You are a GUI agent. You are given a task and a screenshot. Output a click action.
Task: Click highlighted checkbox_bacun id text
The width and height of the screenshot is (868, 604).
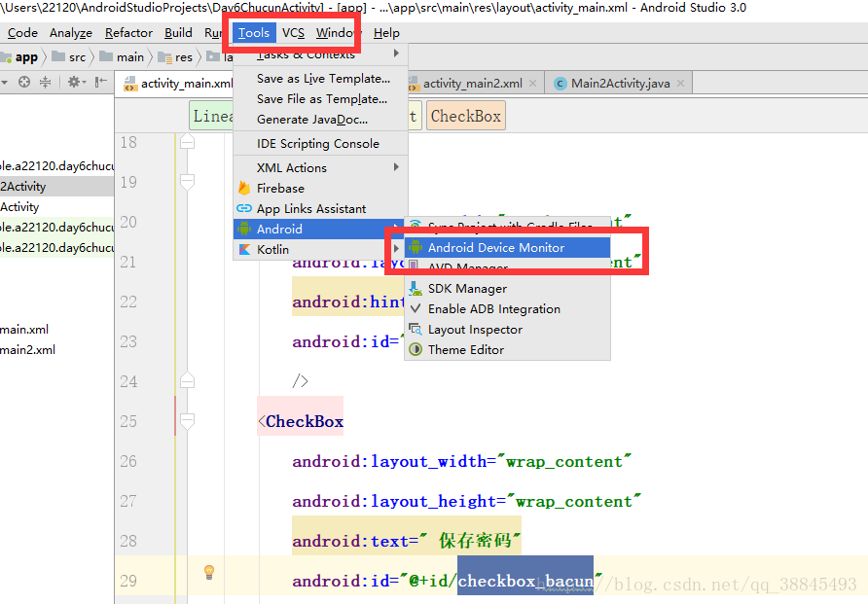[x=525, y=581]
